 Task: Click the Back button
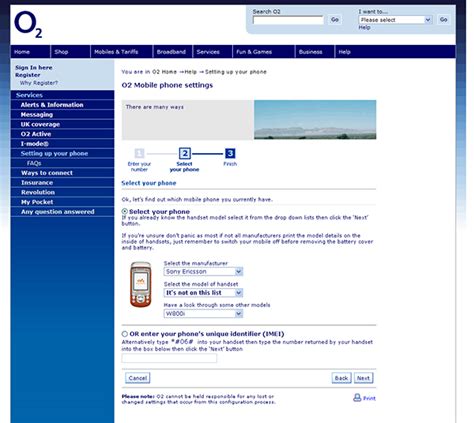coord(341,378)
